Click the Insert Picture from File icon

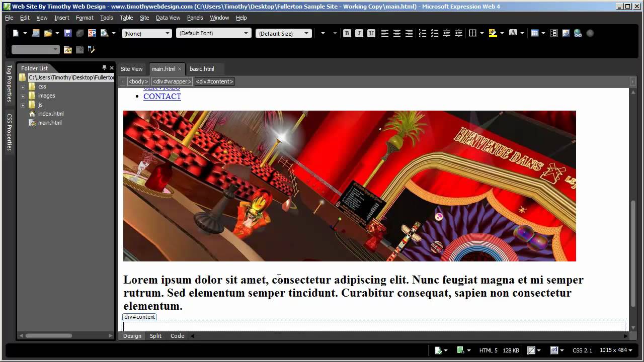tap(566, 33)
